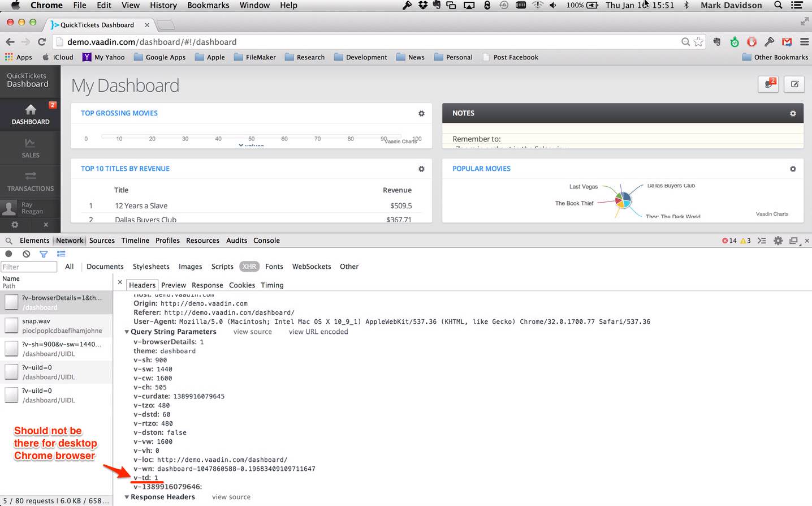Screen dimensions: 812x506
Task: Clear the network requests log
Action: coord(26,254)
